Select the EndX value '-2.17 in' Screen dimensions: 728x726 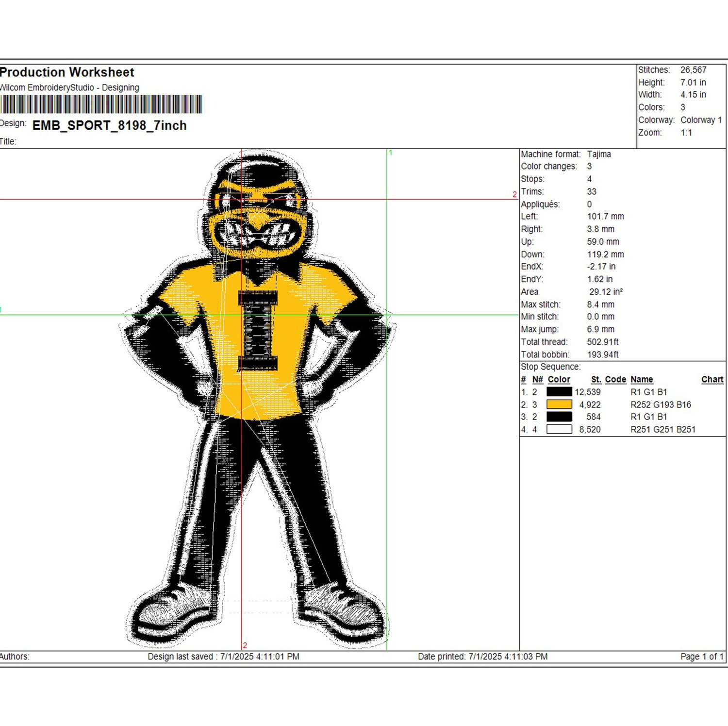click(601, 266)
